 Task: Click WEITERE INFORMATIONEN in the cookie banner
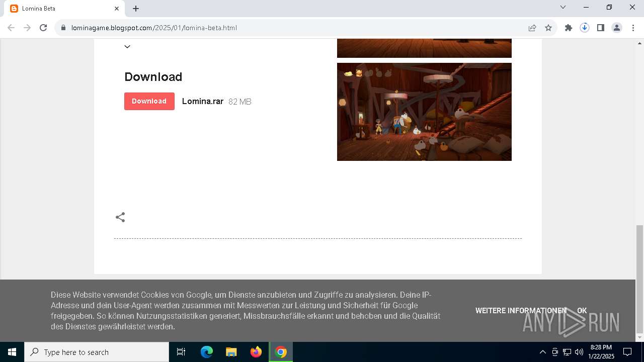[521, 311]
